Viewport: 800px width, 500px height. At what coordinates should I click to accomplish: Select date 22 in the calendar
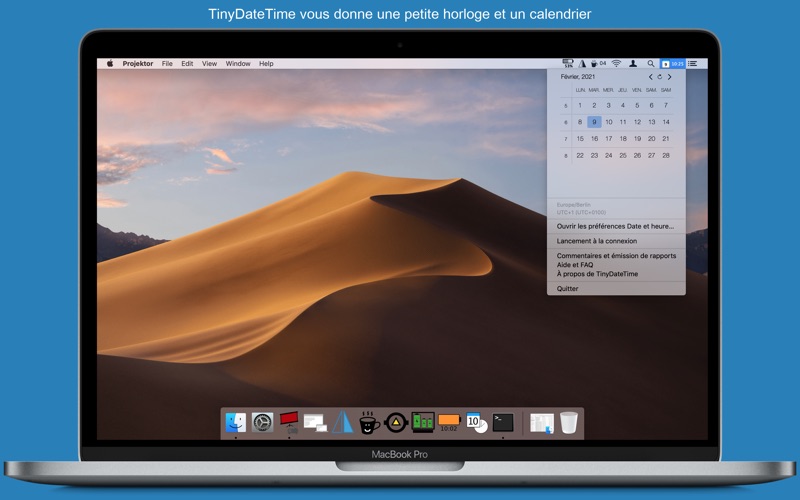coord(580,156)
